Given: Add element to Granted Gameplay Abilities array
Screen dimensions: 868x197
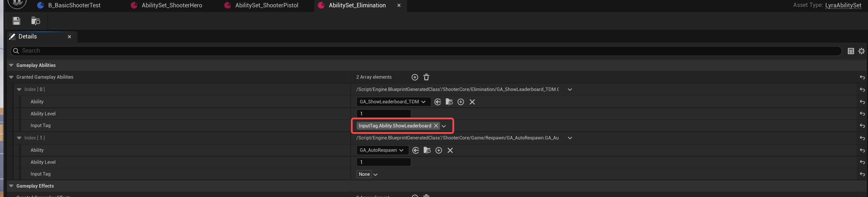Looking at the screenshot, I should pyautogui.click(x=415, y=77).
